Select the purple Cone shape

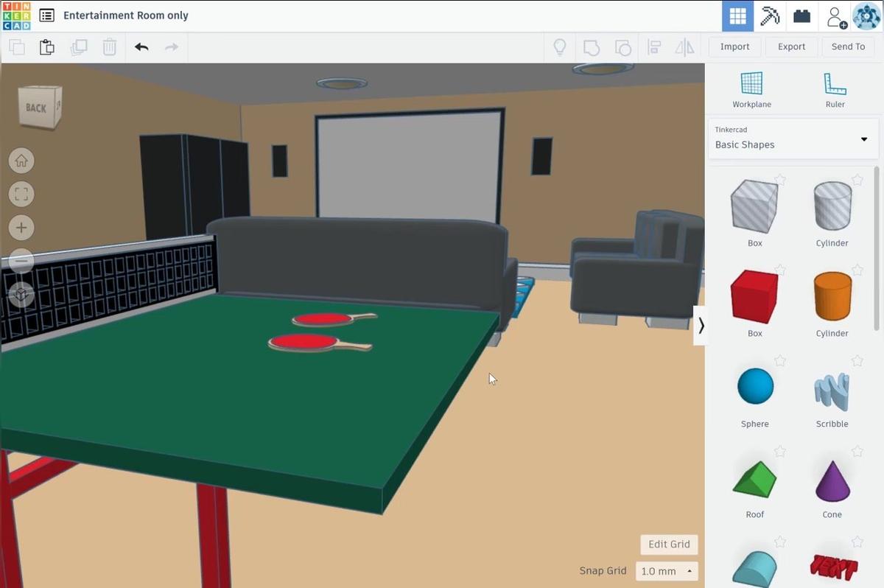(x=832, y=480)
